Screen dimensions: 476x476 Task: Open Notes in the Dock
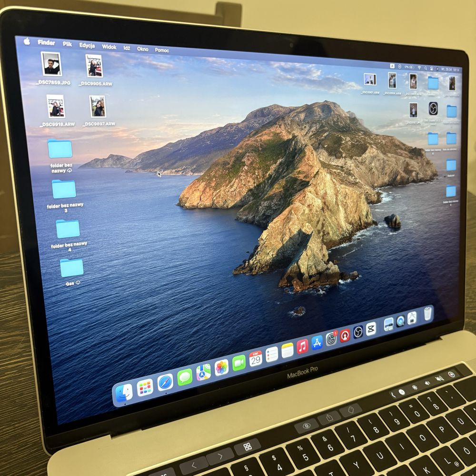287,350
